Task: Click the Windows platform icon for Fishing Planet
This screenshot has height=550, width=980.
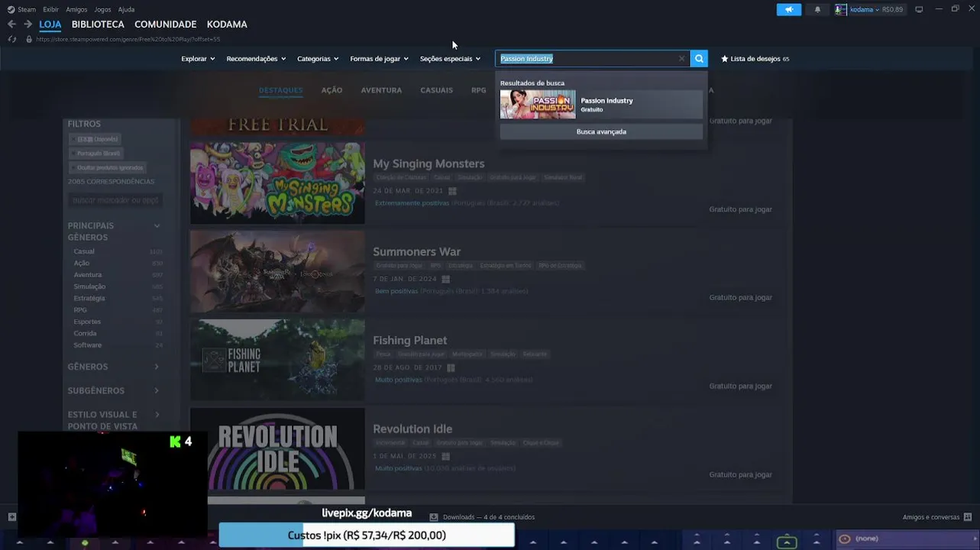Action: click(x=451, y=368)
